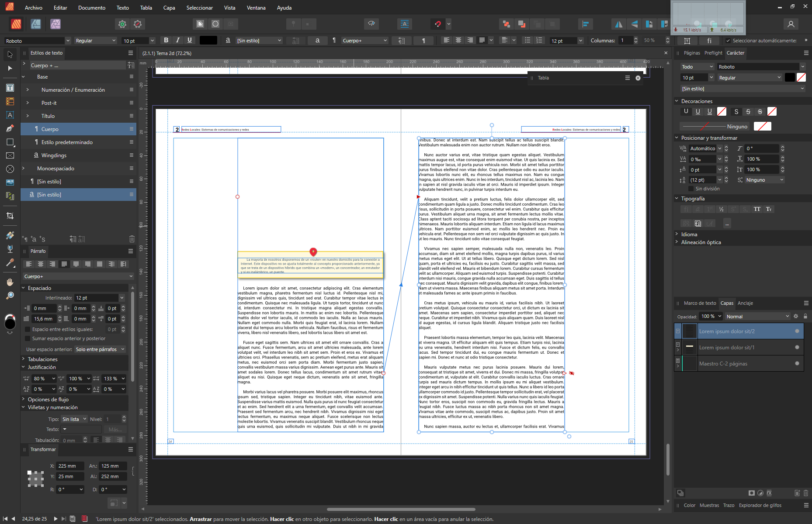Open the Capa menu
This screenshot has width=812, height=524.
tap(169, 8)
